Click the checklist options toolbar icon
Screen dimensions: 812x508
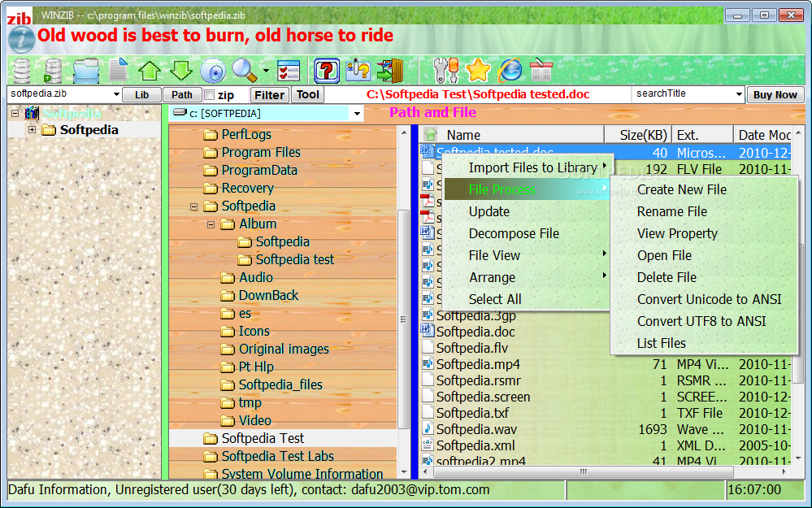tap(289, 71)
